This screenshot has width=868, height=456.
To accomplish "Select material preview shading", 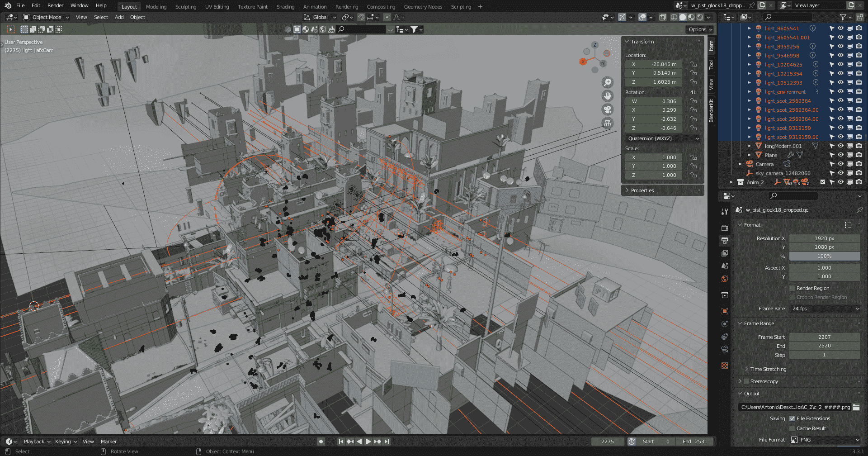I will pos(691,17).
